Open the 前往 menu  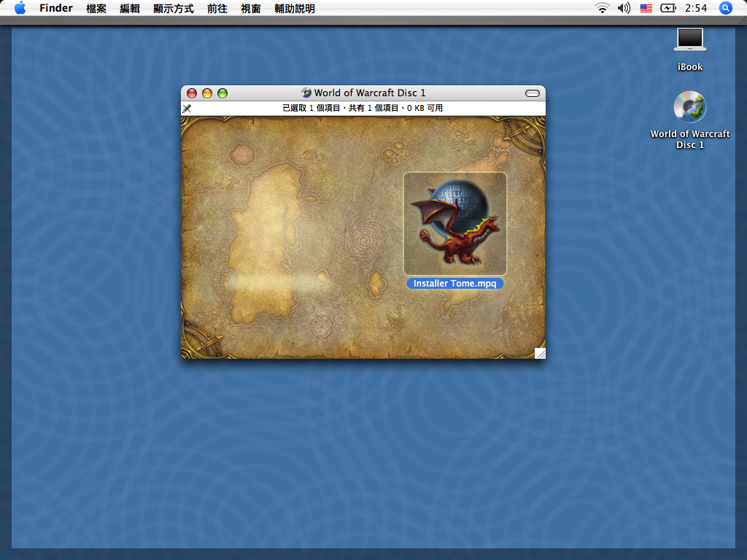217,9
